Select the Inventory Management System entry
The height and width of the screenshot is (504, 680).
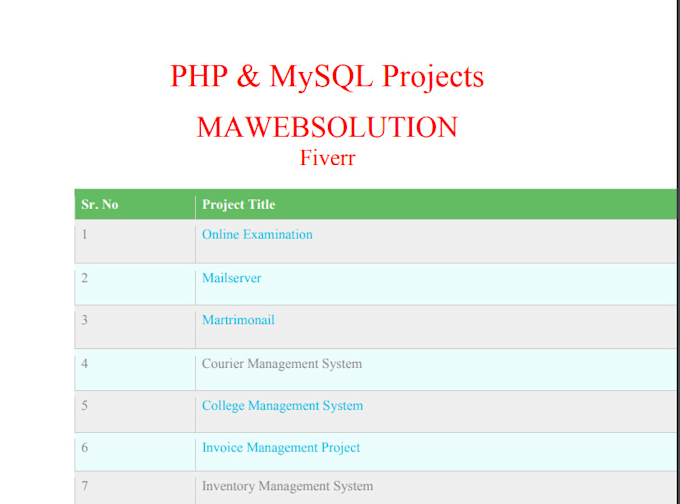287,486
